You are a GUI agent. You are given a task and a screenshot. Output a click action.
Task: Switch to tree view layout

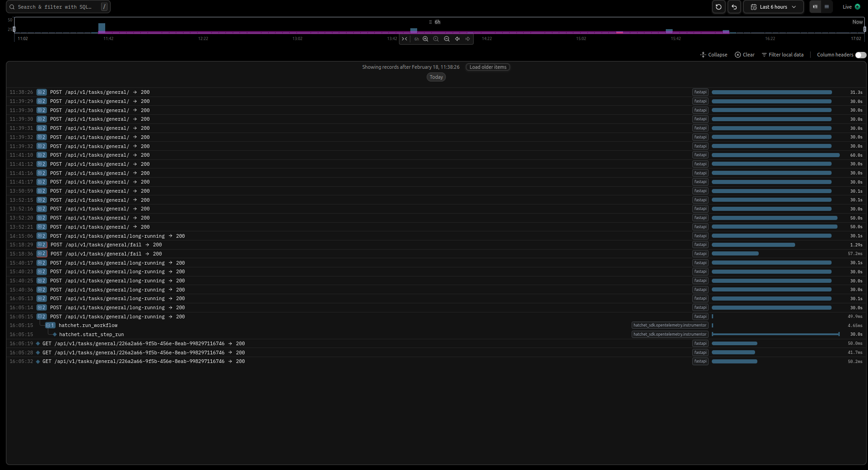pos(815,7)
